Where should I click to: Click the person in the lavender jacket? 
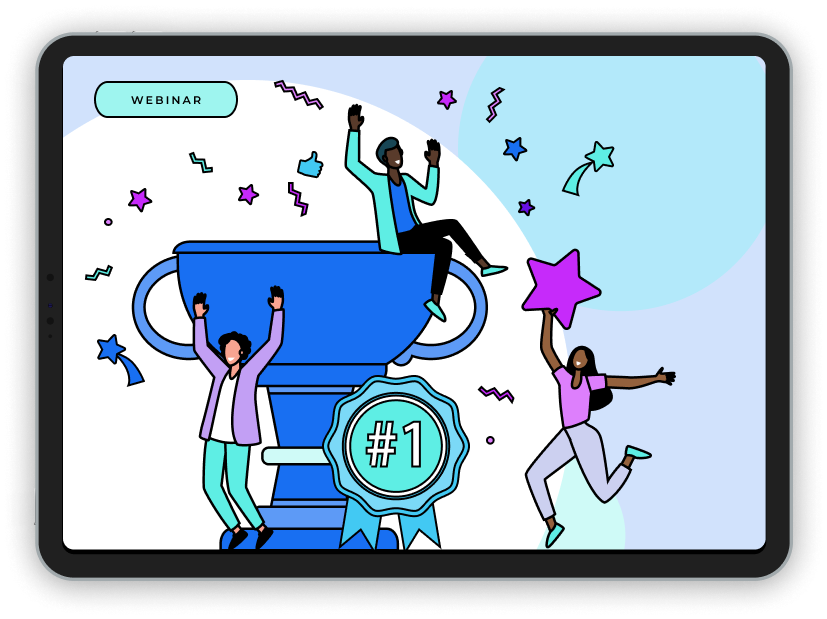coord(237,417)
